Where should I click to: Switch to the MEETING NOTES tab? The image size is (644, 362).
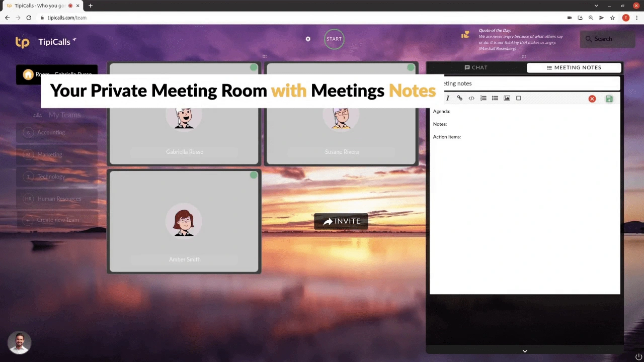[574, 67]
